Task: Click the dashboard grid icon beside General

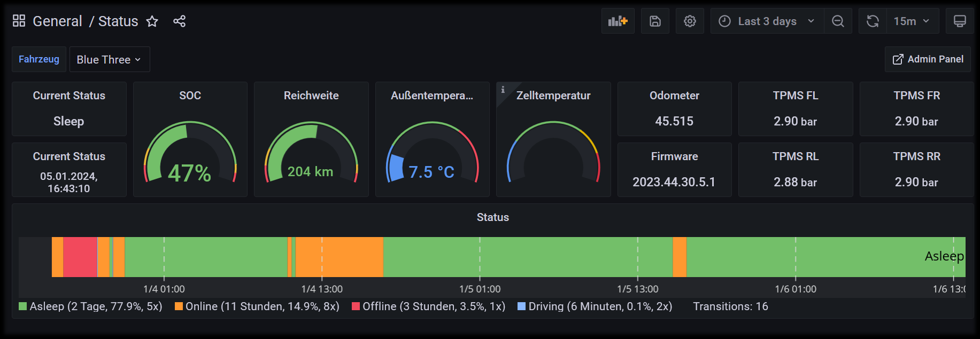Action: [x=19, y=21]
